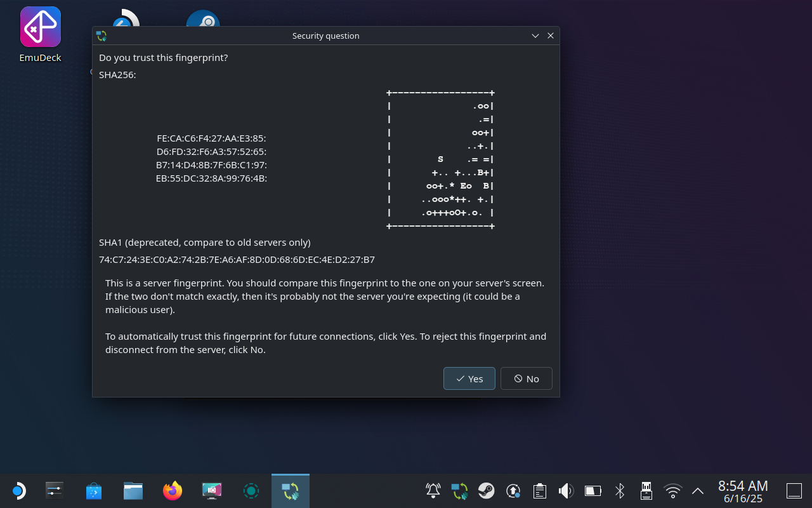Open the clipboard manager in the tray
Image resolution: width=812 pixels, height=508 pixels.
(x=539, y=490)
